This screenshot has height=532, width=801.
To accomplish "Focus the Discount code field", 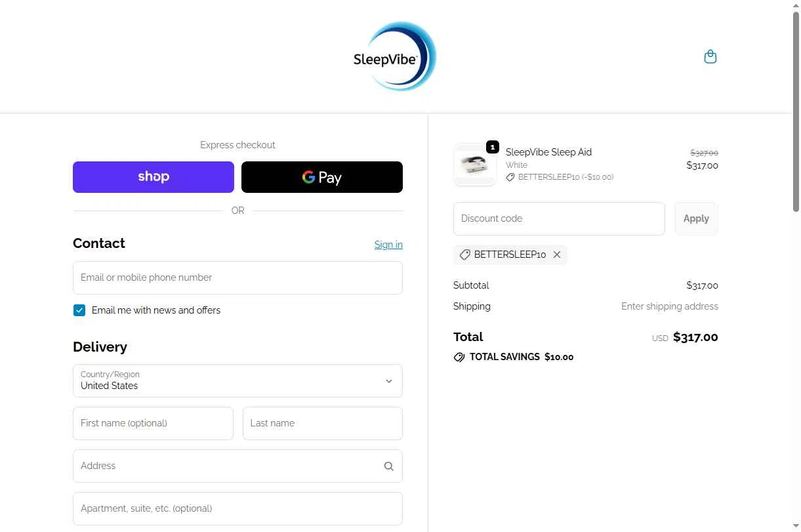I will (559, 218).
